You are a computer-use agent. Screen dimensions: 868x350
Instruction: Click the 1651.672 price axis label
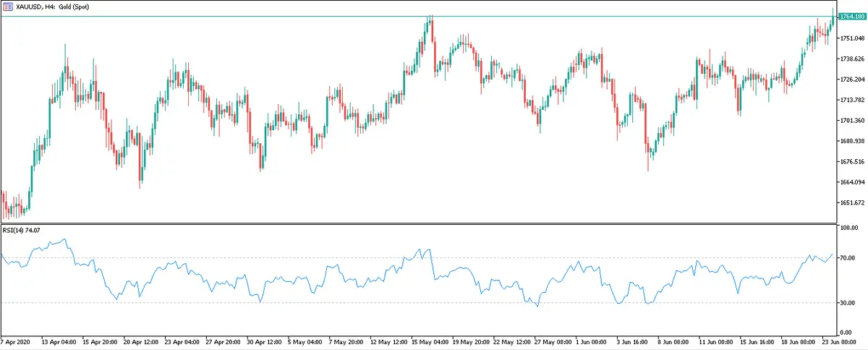click(x=852, y=202)
